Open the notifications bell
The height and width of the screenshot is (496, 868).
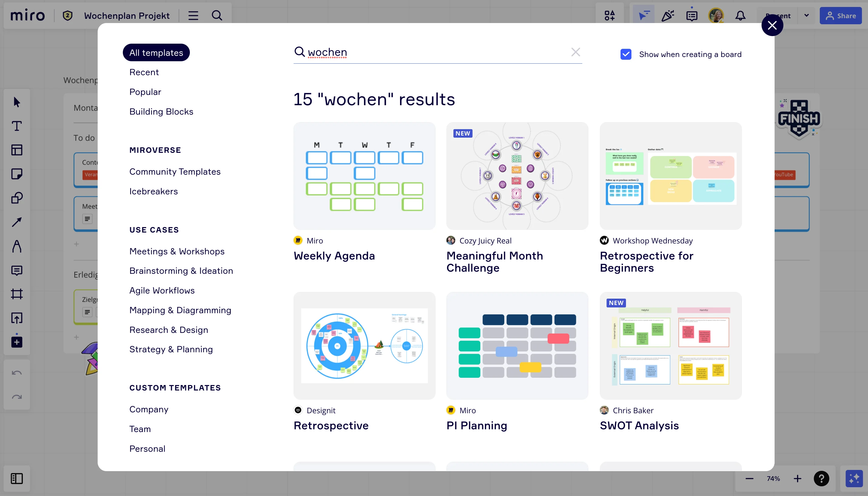[740, 16]
